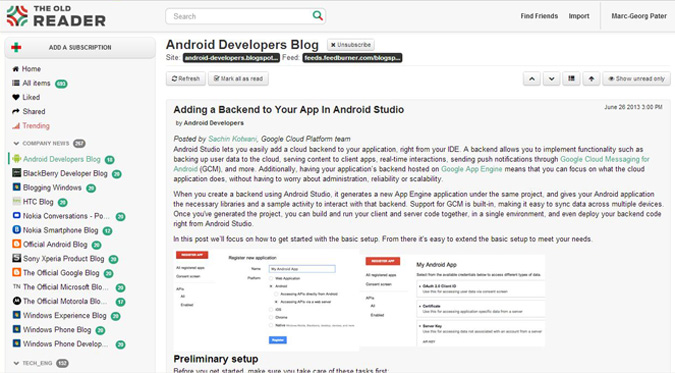Click Official Android Blog favicon
The image size is (675, 373).
[16, 244]
